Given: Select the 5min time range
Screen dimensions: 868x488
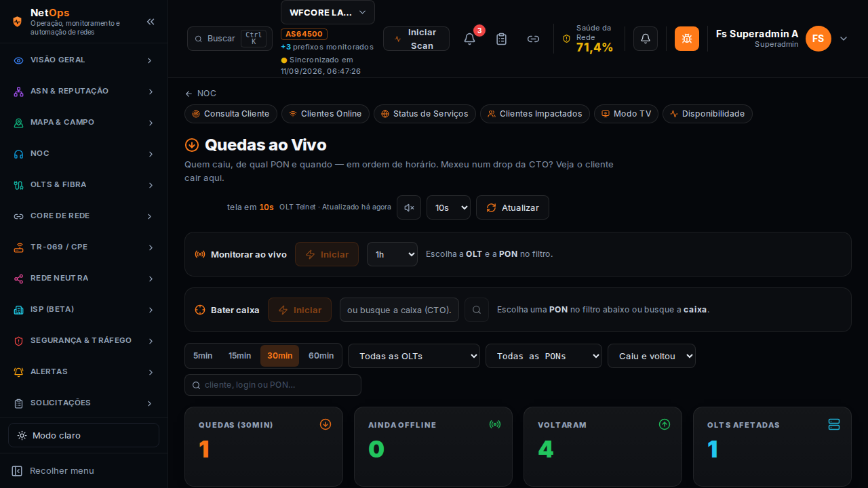Looking at the screenshot, I should coord(203,356).
